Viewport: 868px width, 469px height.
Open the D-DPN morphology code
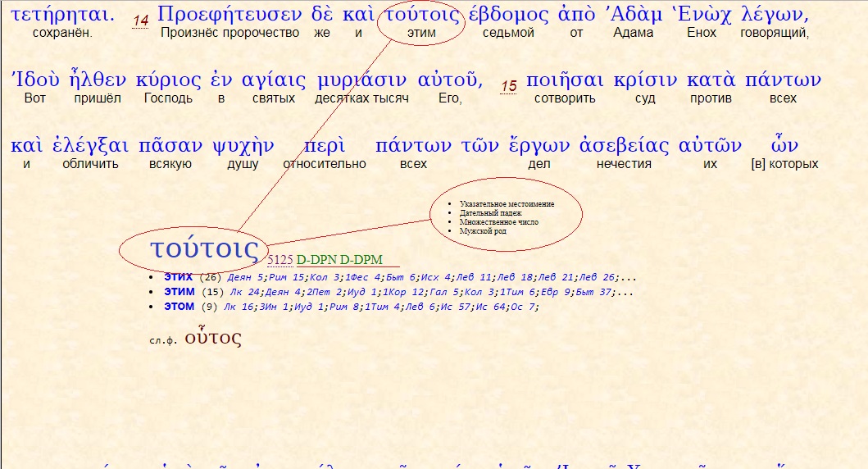(316, 260)
